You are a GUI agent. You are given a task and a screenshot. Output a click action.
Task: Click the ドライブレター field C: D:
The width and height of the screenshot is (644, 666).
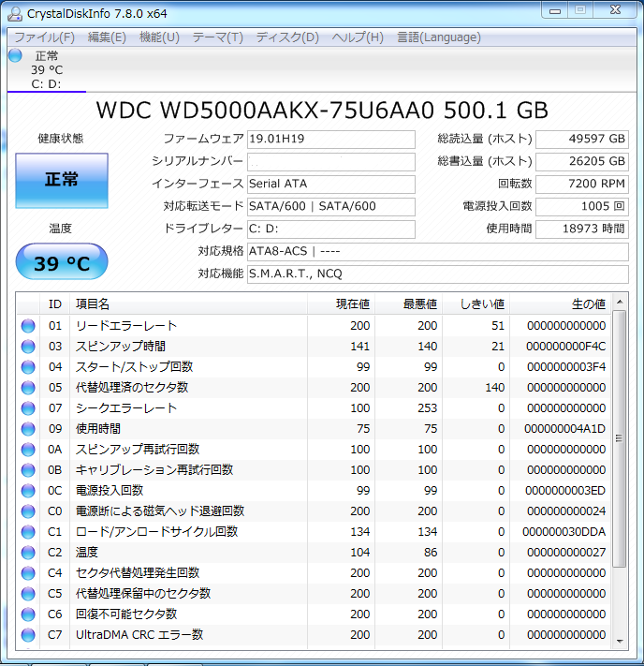coord(331,229)
